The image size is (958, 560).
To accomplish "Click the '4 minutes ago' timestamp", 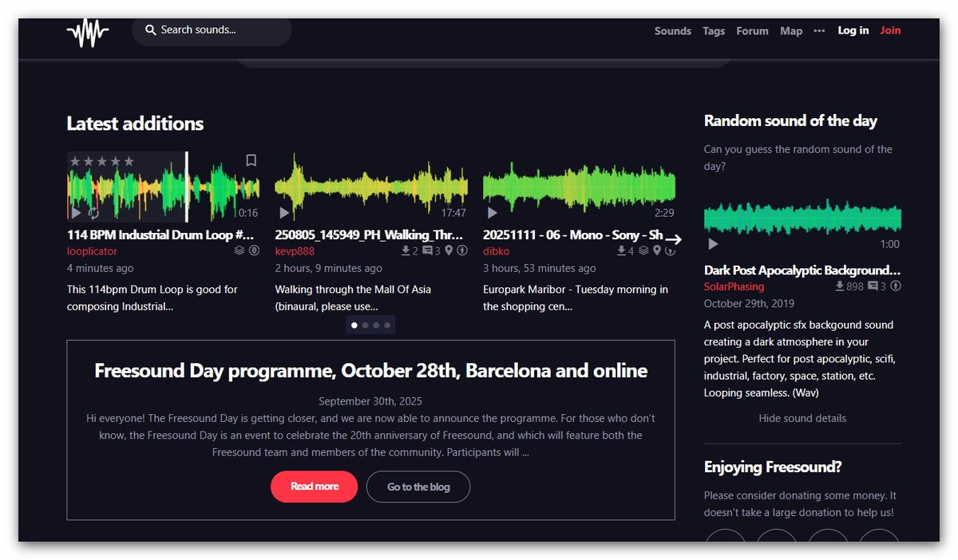I will [101, 268].
